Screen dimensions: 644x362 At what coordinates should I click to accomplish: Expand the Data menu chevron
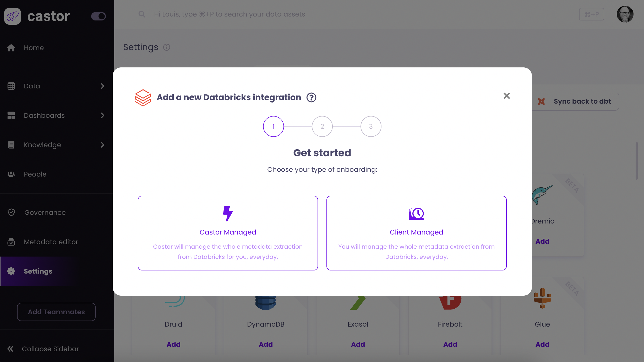(x=102, y=86)
